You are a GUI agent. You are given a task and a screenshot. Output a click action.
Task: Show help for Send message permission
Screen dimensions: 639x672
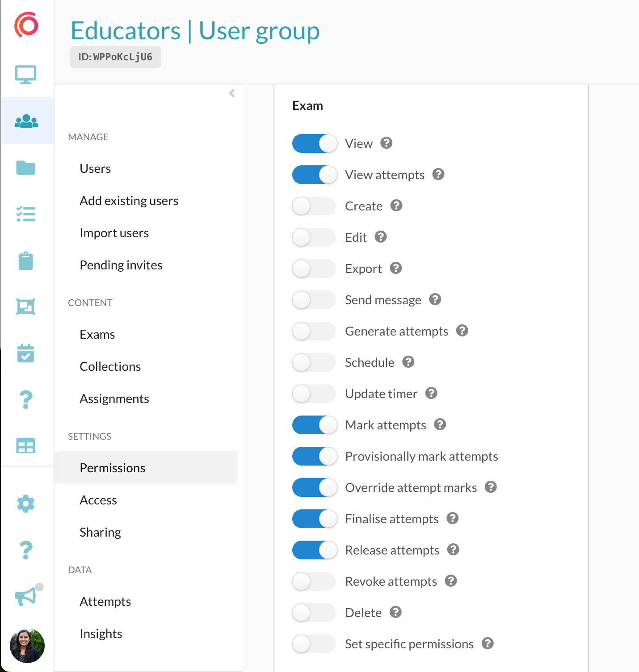pos(435,299)
